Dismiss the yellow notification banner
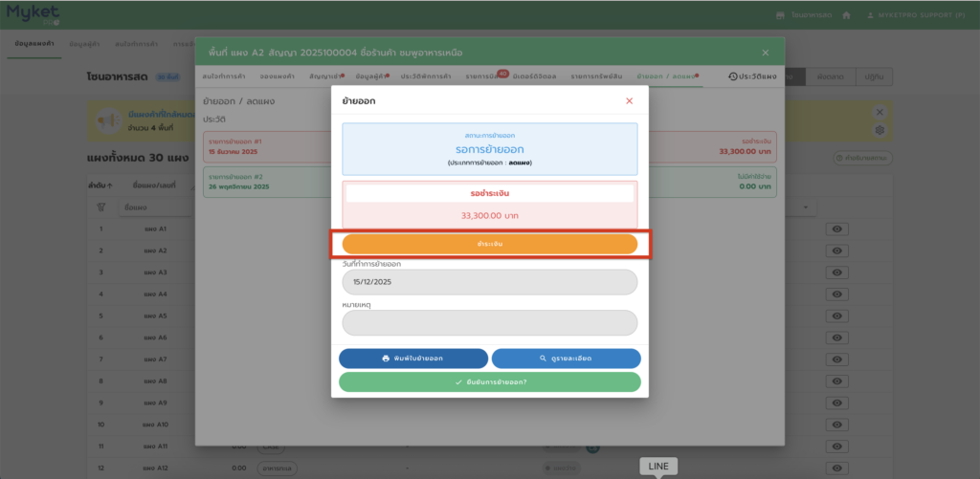The width and height of the screenshot is (980, 479). pyautogui.click(x=880, y=111)
